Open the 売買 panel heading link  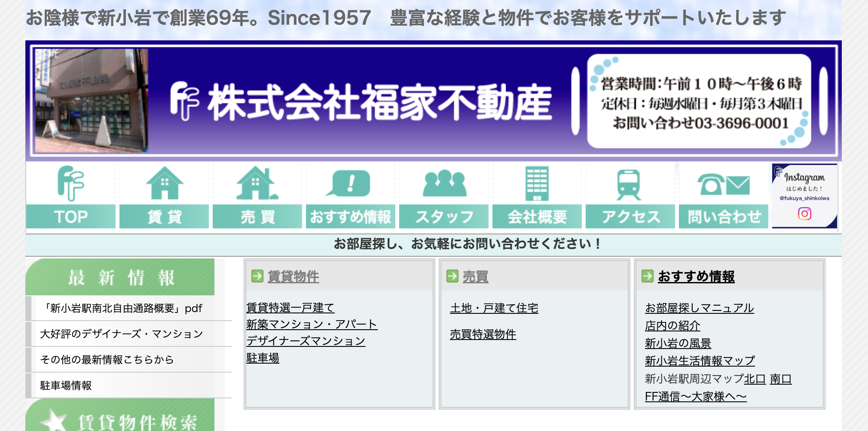point(475,276)
